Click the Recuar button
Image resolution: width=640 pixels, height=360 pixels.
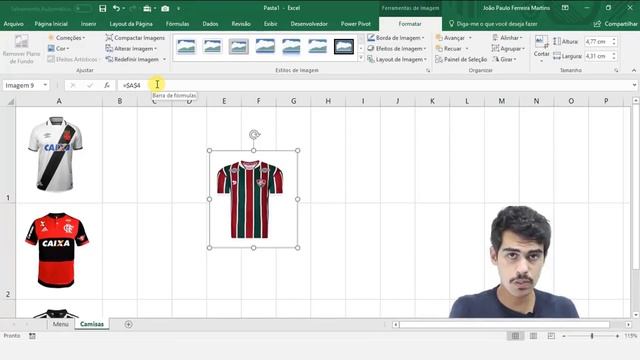tap(449, 49)
